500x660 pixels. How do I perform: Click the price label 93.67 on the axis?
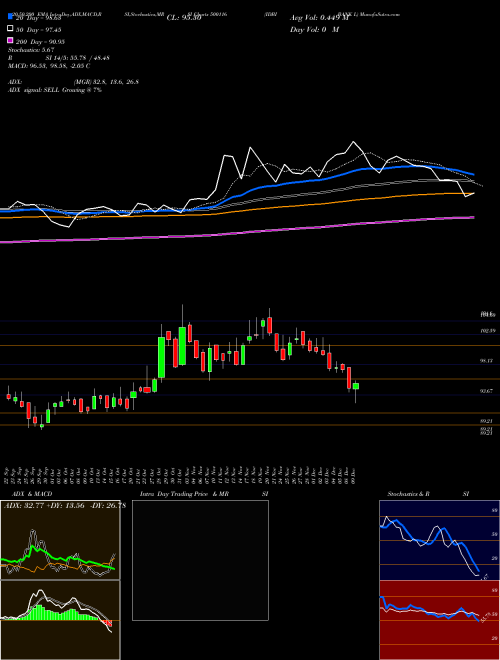487,391
